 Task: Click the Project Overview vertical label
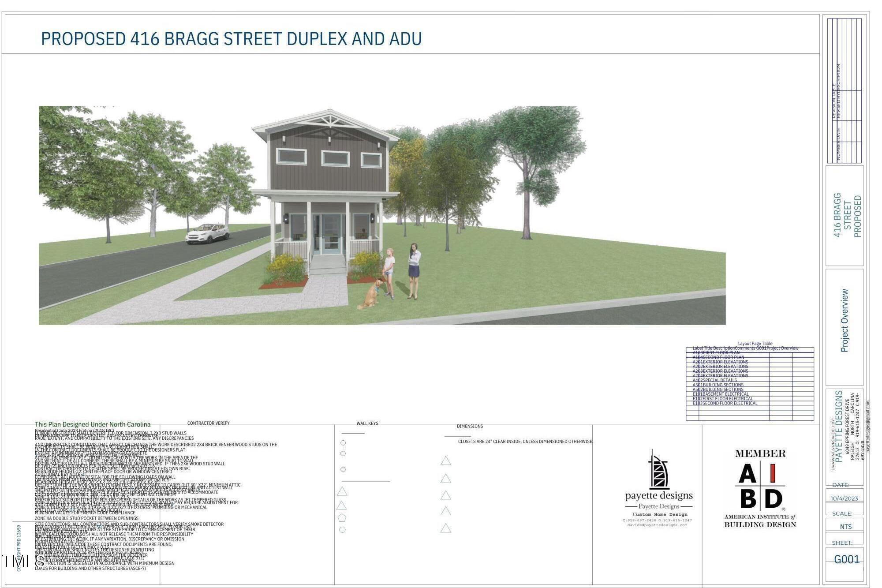pos(844,321)
